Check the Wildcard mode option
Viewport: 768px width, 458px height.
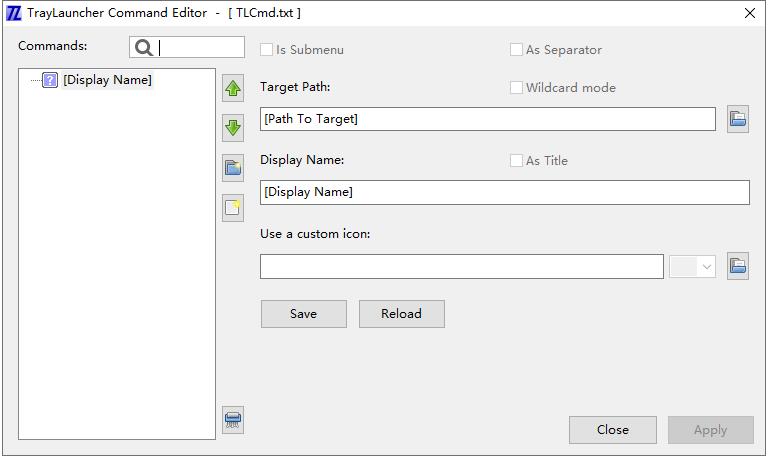pos(516,88)
